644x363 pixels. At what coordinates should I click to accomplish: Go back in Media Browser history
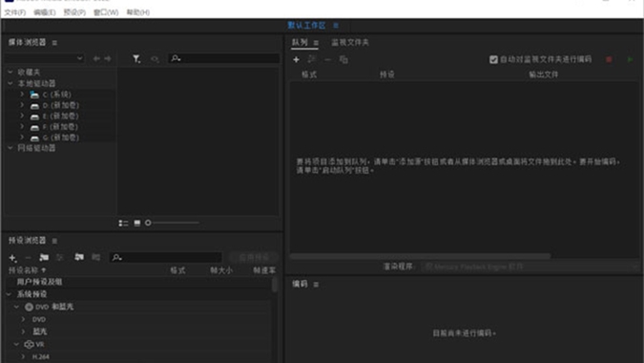(x=96, y=59)
